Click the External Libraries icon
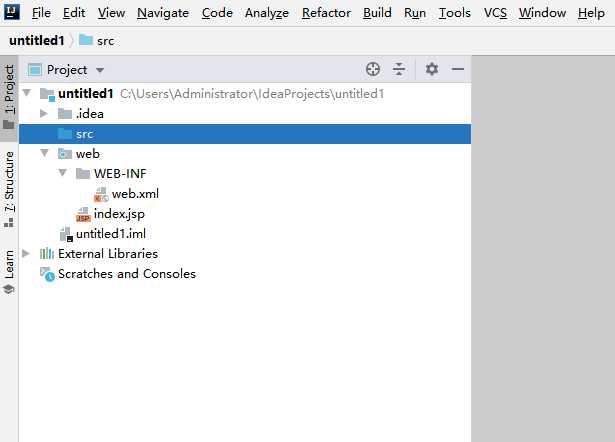The width and height of the screenshot is (615, 442). tap(47, 254)
